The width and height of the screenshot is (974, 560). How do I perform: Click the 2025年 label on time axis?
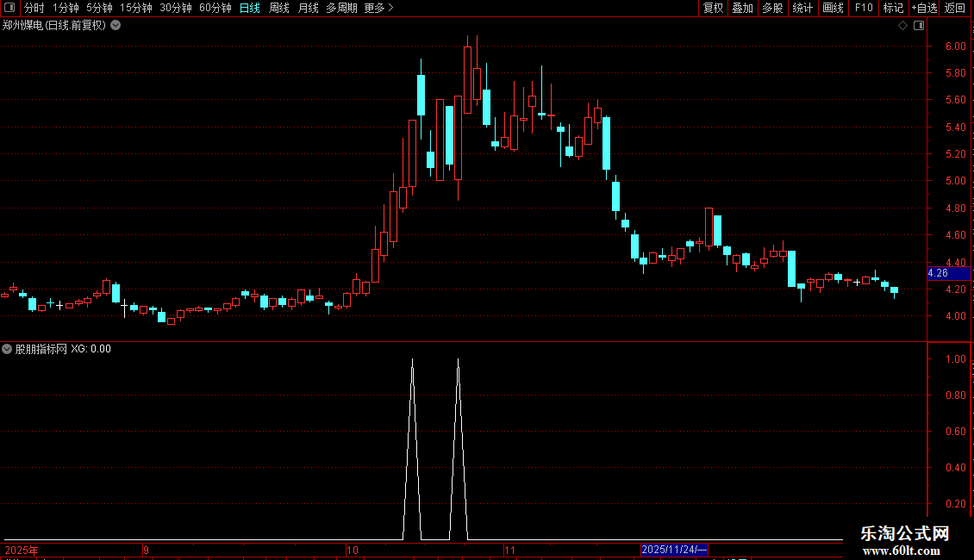click(22, 550)
